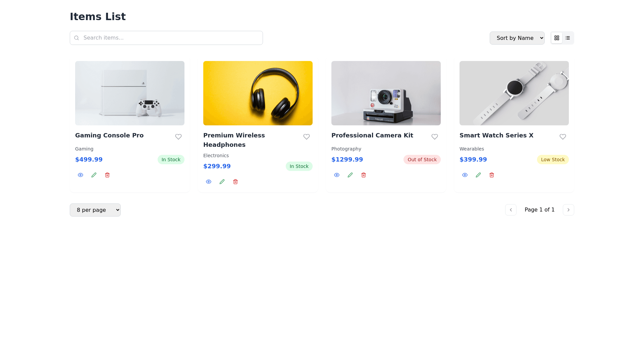Go to the previous page
This screenshot has height=362, width=644.
[511, 210]
